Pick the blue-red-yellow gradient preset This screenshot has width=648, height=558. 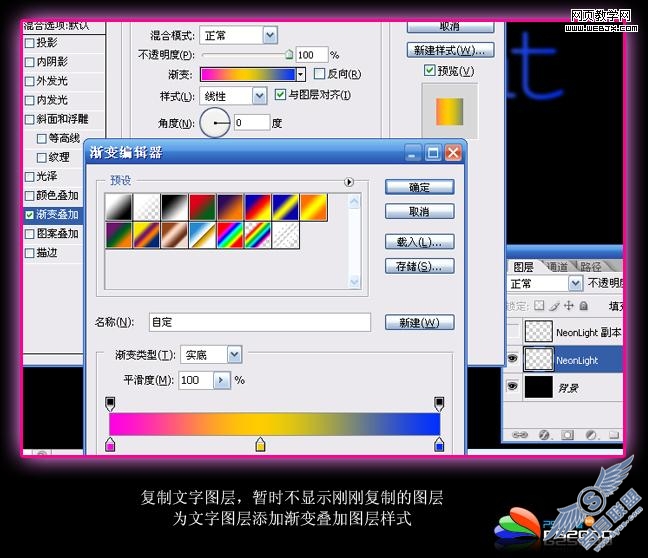pyautogui.click(x=258, y=207)
